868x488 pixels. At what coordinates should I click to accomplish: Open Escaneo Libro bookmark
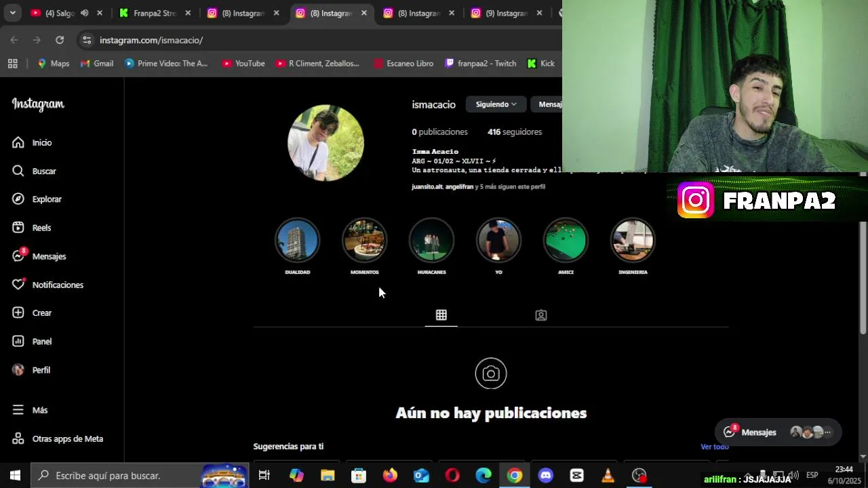point(403,63)
